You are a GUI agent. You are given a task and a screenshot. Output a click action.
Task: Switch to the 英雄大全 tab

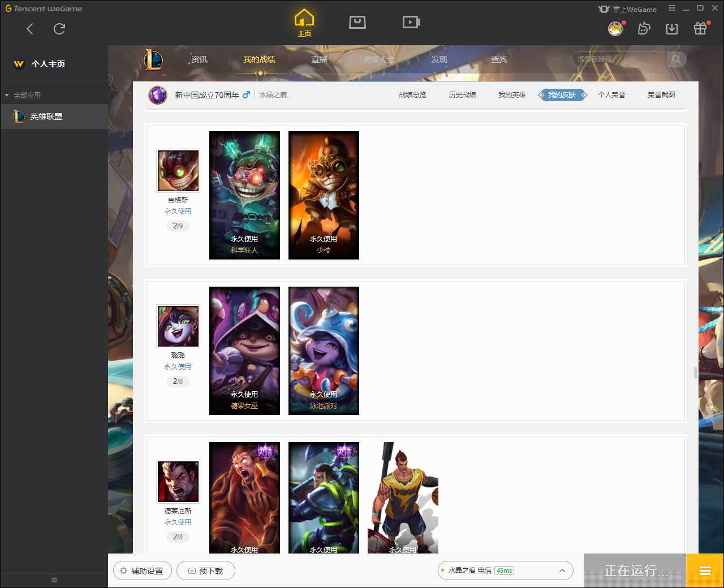(379, 59)
